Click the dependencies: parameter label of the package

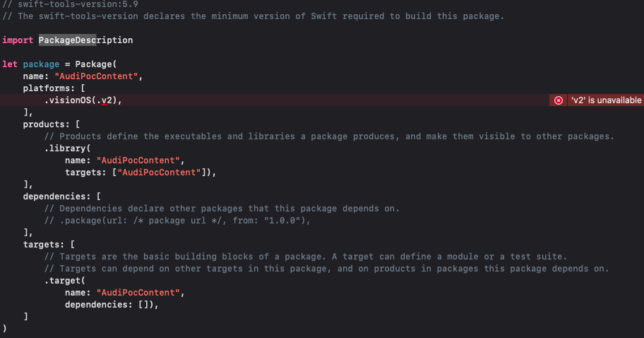pyautogui.click(x=56, y=197)
